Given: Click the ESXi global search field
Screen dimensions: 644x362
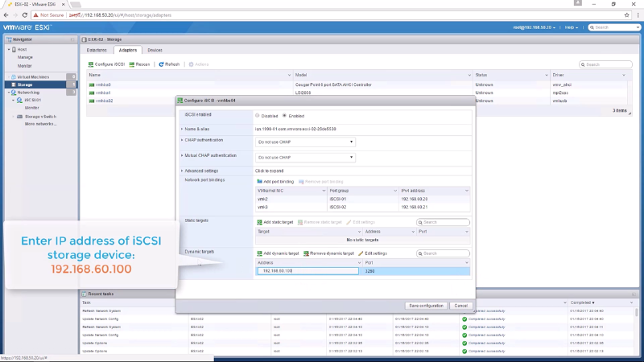Looking at the screenshot, I should coord(614,27).
